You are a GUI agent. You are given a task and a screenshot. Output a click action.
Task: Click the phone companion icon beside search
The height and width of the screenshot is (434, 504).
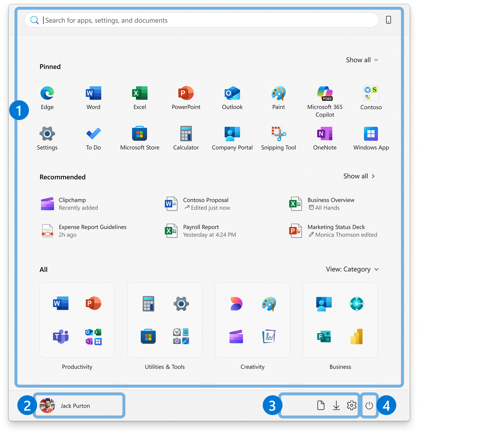coord(388,20)
